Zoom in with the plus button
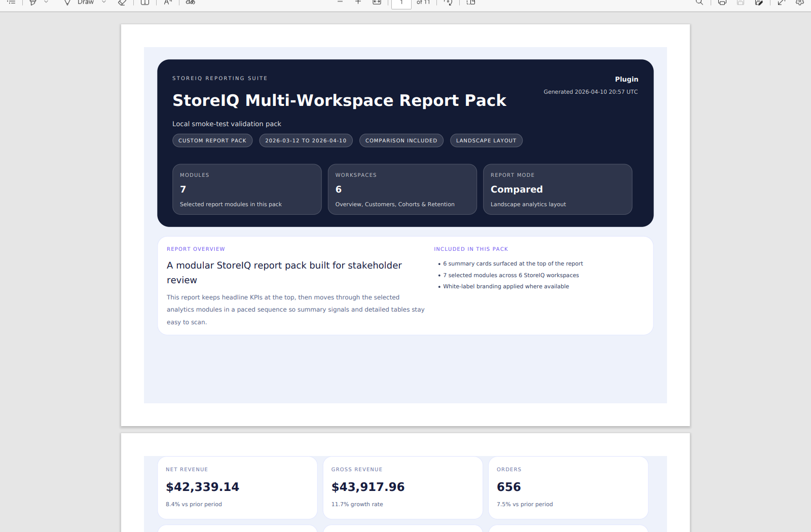This screenshot has width=811, height=532. 358,2
